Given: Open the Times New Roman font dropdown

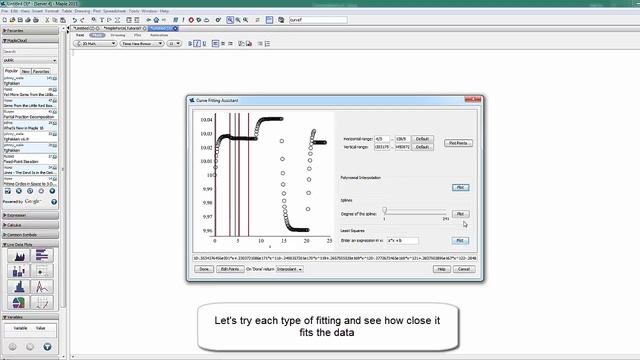Looking at the screenshot, I should (x=142, y=43).
